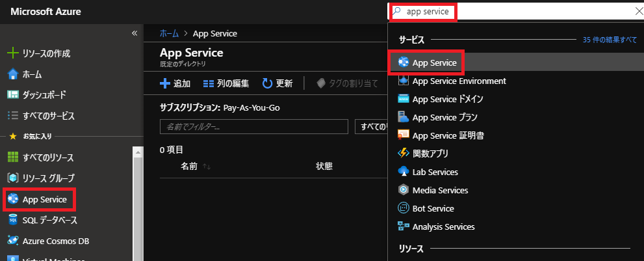The height and width of the screenshot is (261, 644).
Task: Click the 名前でフィルター filter field
Action: click(x=254, y=127)
